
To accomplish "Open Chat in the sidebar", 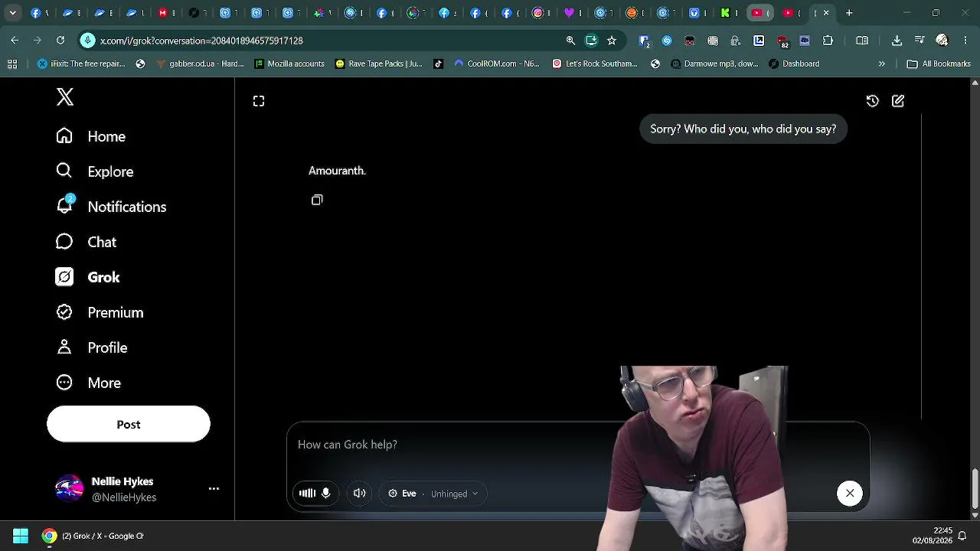I will click(x=86, y=242).
